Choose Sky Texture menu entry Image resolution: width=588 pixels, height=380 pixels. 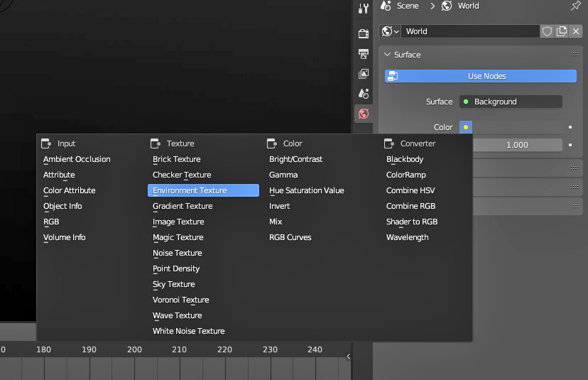coord(173,284)
